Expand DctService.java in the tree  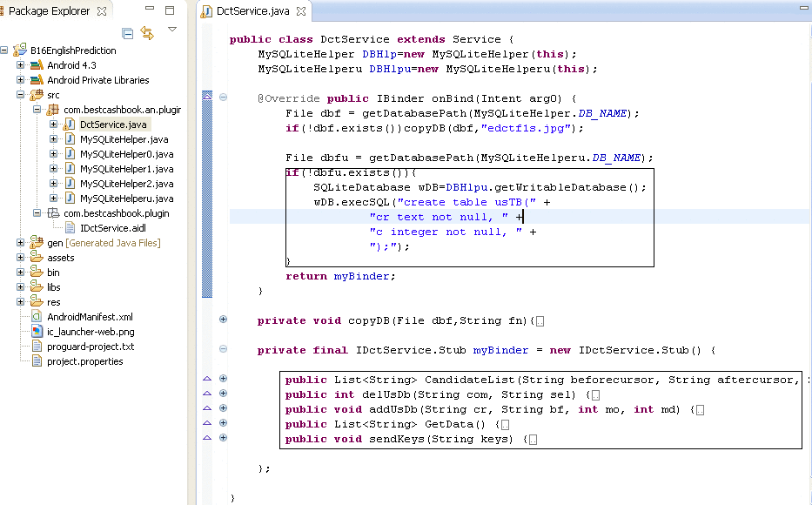coord(53,125)
